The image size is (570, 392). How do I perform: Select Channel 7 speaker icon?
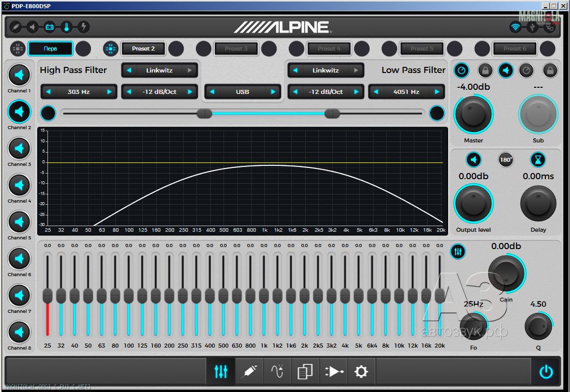pos(19,295)
